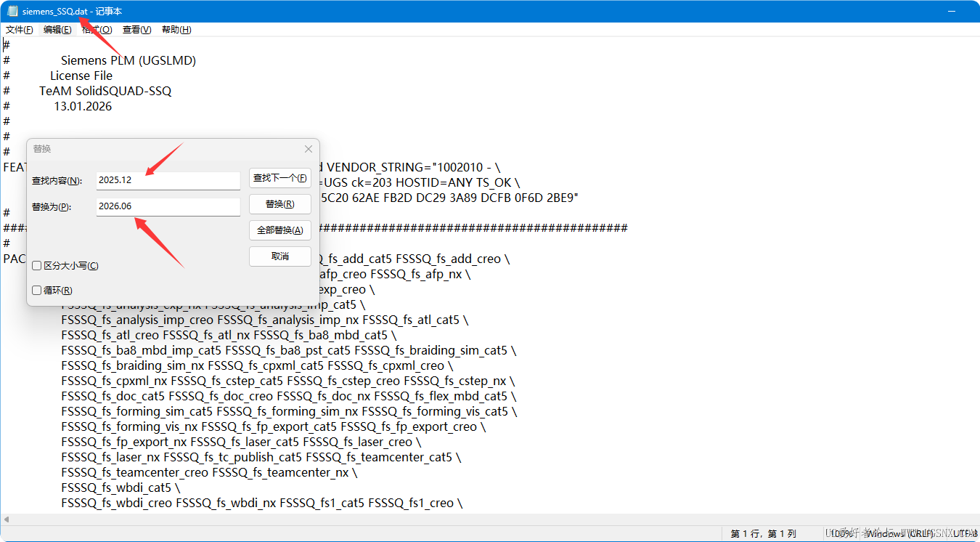Viewport: 980px width, 542px height.
Task: Click the text 'FSSSQ_fs_cstep_nx'
Action: pos(455,381)
